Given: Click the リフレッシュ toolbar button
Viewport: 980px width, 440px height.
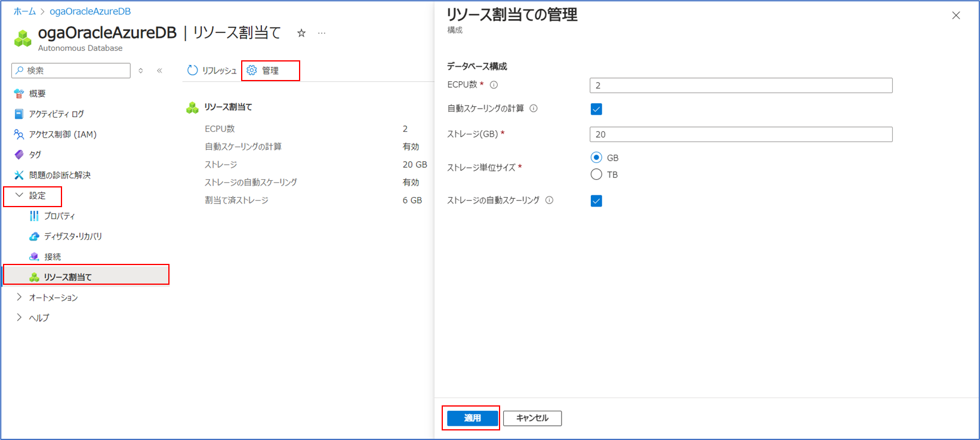Looking at the screenshot, I should tap(212, 70).
